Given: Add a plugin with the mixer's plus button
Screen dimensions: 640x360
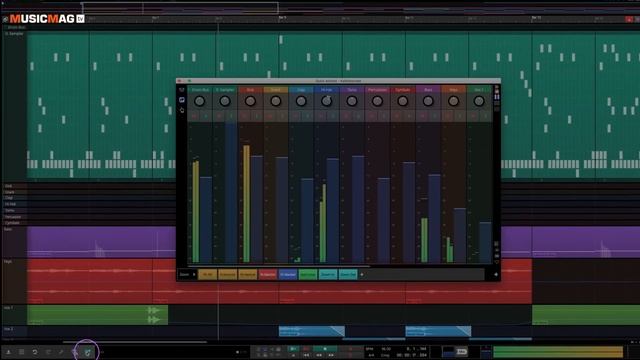Looking at the screenshot, I should click(362, 275).
